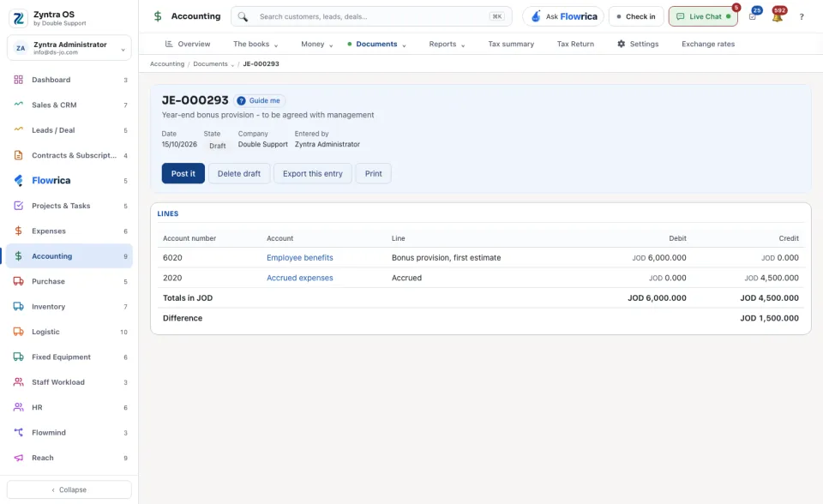Image resolution: width=823 pixels, height=504 pixels.
Task: Expand the Documents breadcrumb chevron
Action: coord(232,64)
